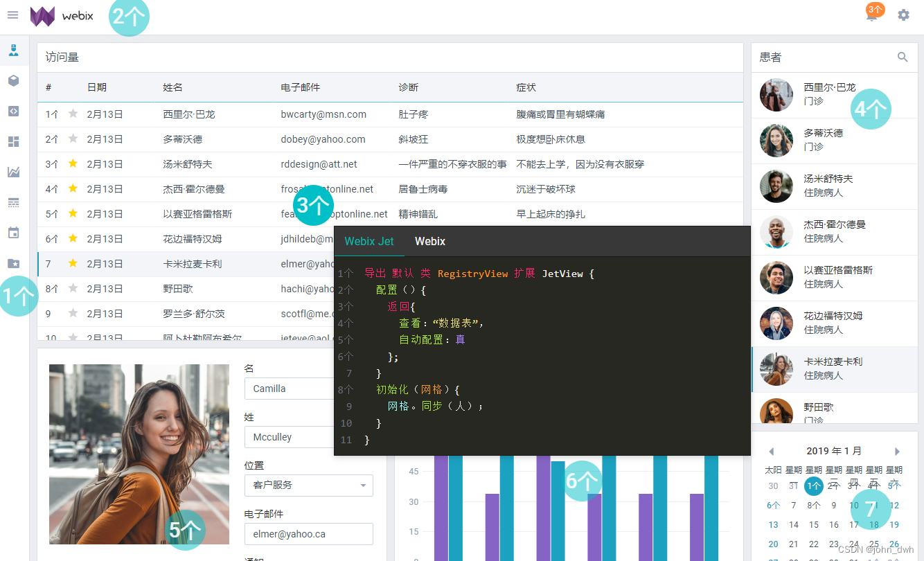Viewport: 924px width, 561px height.
Task: Unstar the row for 汤米舒特夫
Action: (73, 164)
